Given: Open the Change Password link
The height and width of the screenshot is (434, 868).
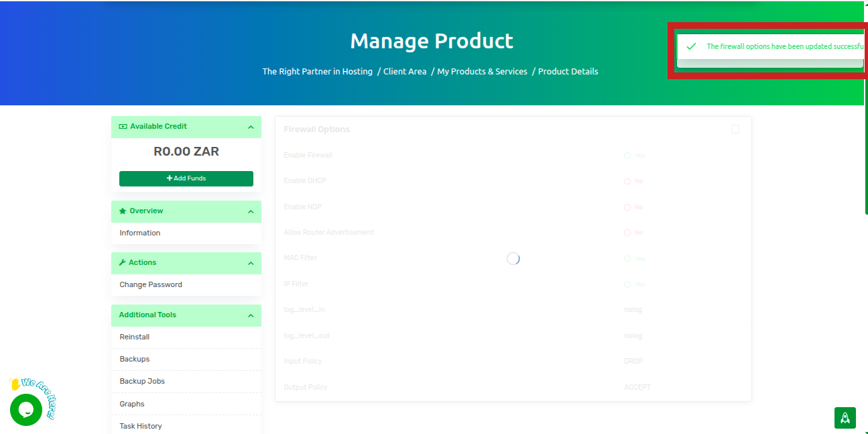Looking at the screenshot, I should tap(151, 284).
